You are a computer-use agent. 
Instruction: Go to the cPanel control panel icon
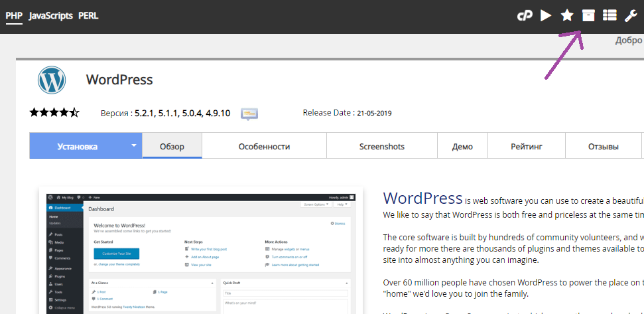point(525,16)
